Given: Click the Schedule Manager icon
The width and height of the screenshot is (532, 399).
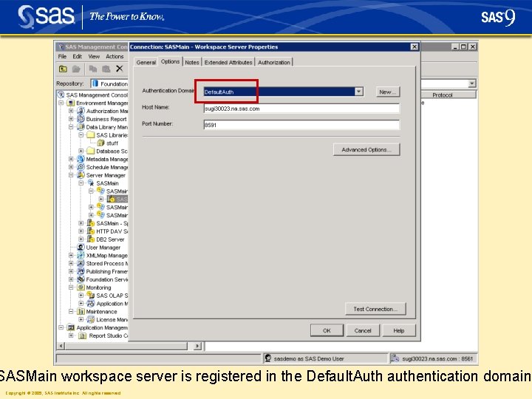Looking at the screenshot, I should point(81,167).
